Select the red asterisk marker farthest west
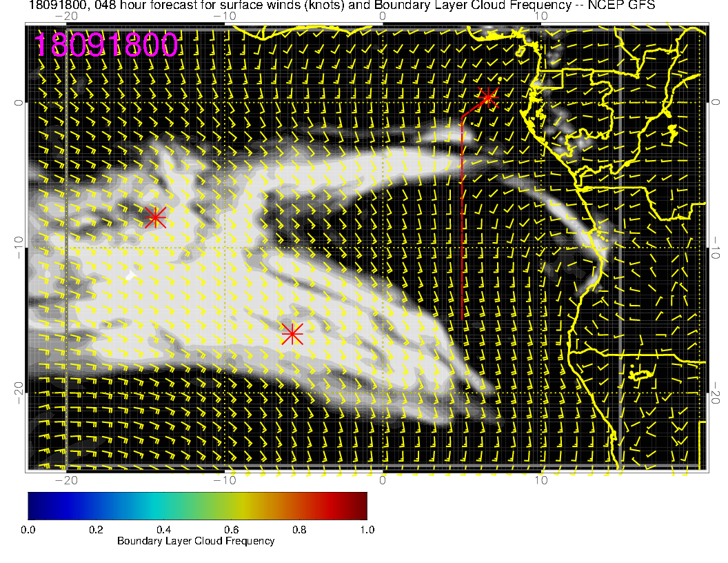 pos(155,217)
